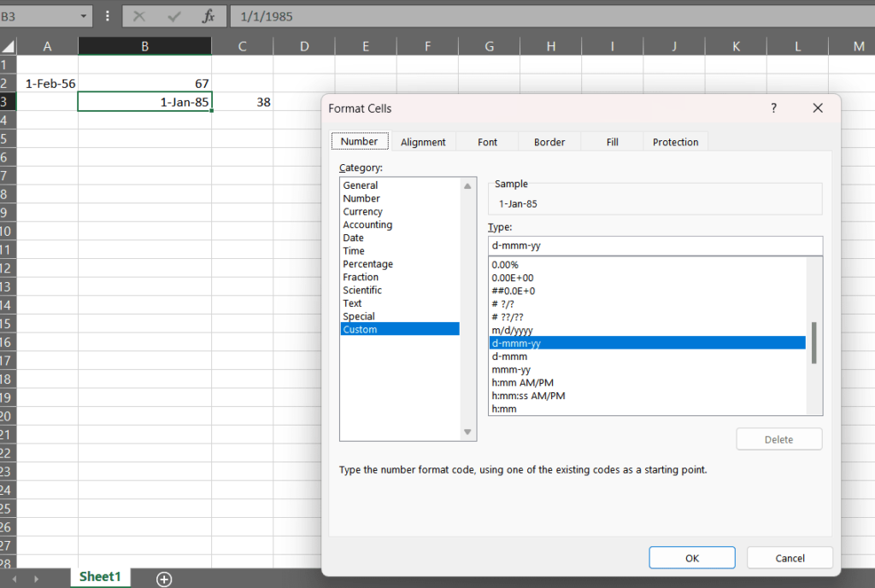
Task: Select the Sheet1 worksheet tab
Action: (100, 577)
